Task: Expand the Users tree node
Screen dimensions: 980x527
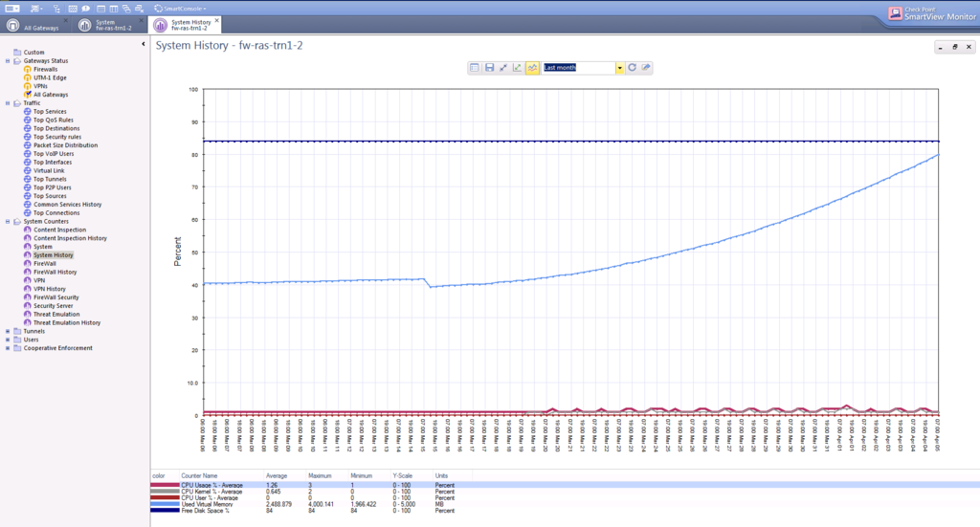Action: tap(8, 340)
